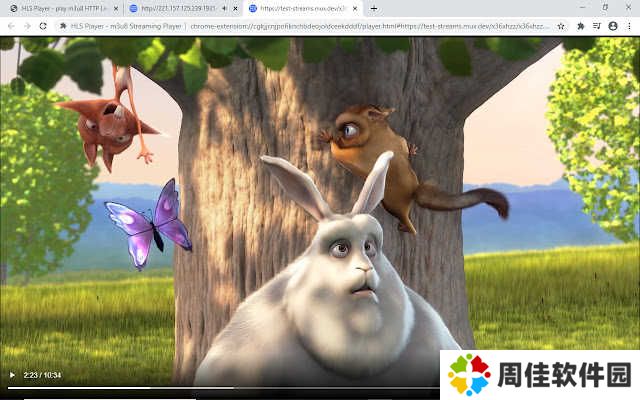Open a new browser tab
640x400 pixels.
point(373,8)
